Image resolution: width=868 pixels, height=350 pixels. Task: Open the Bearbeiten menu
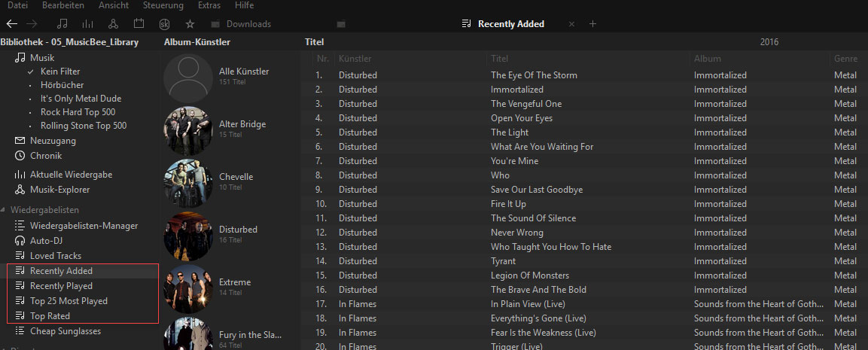(63, 5)
